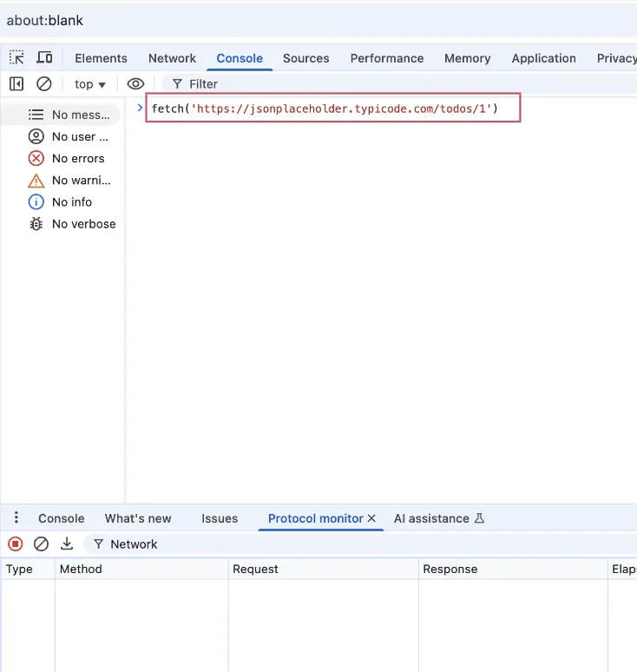Viewport: 637px width, 672px height.
Task: Select the No errors filter
Action: click(x=77, y=158)
